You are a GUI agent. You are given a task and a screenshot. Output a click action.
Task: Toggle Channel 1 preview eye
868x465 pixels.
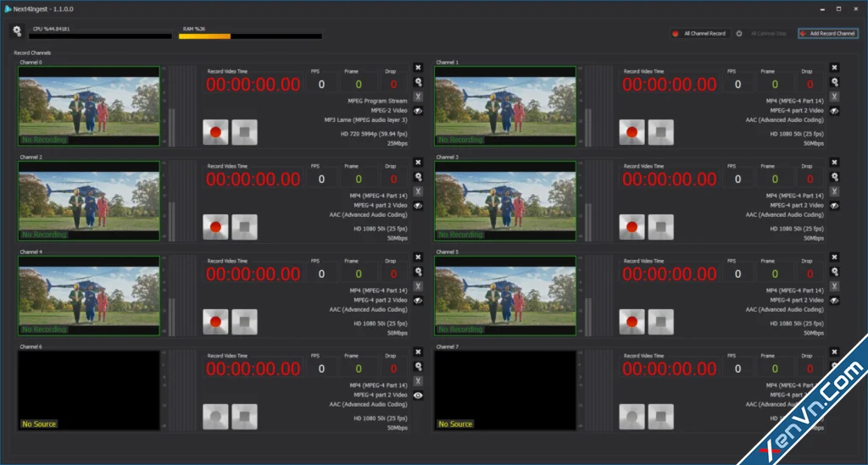(834, 111)
